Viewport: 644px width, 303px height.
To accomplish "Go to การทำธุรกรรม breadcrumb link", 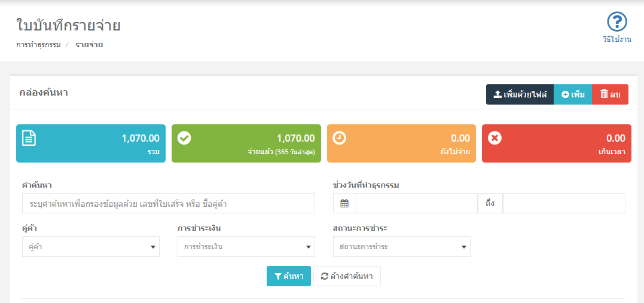I will coord(39,45).
